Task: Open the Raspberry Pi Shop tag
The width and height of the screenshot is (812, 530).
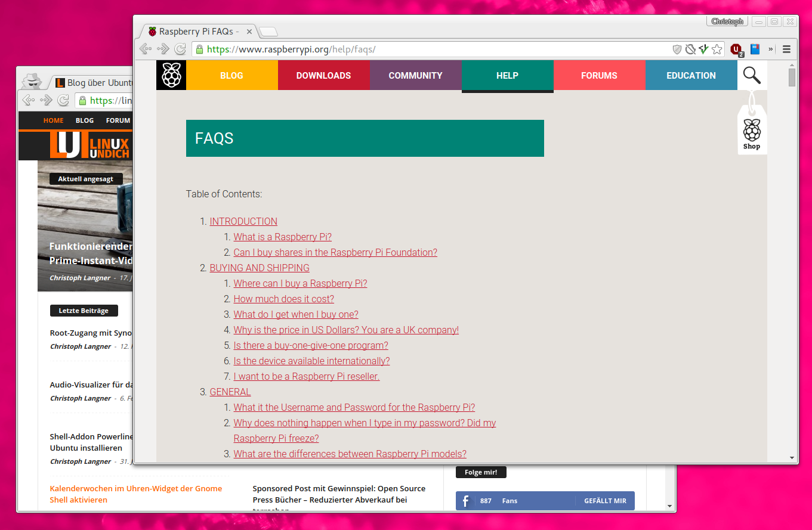Action: point(752,131)
